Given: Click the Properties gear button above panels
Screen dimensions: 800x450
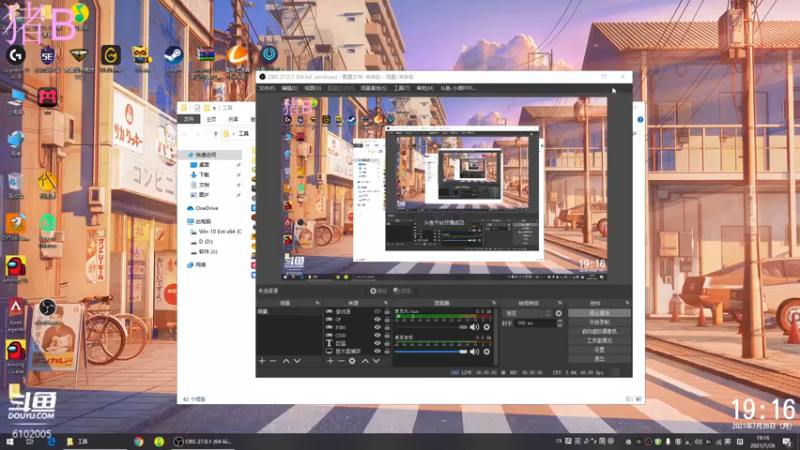Looking at the screenshot, I should 379,291.
